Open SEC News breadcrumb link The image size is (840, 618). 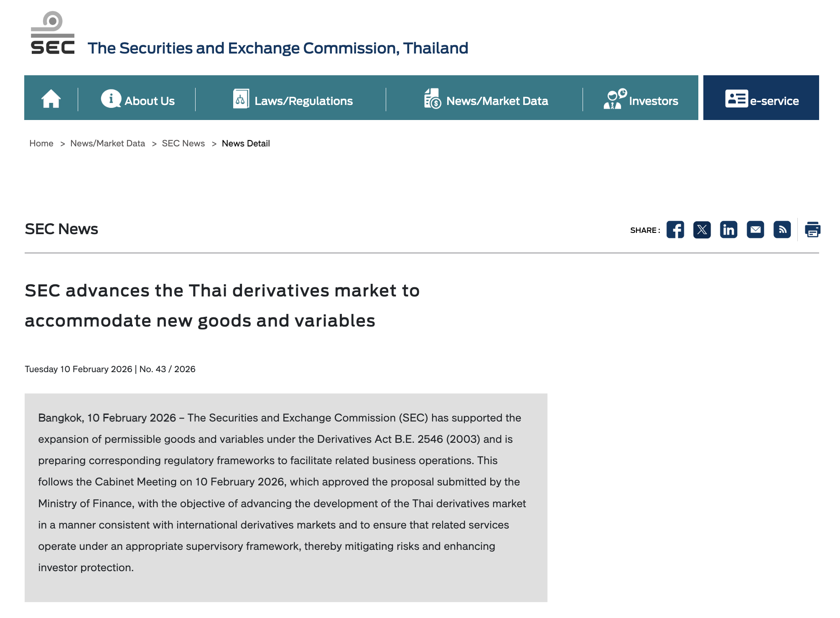click(x=183, y=143)
